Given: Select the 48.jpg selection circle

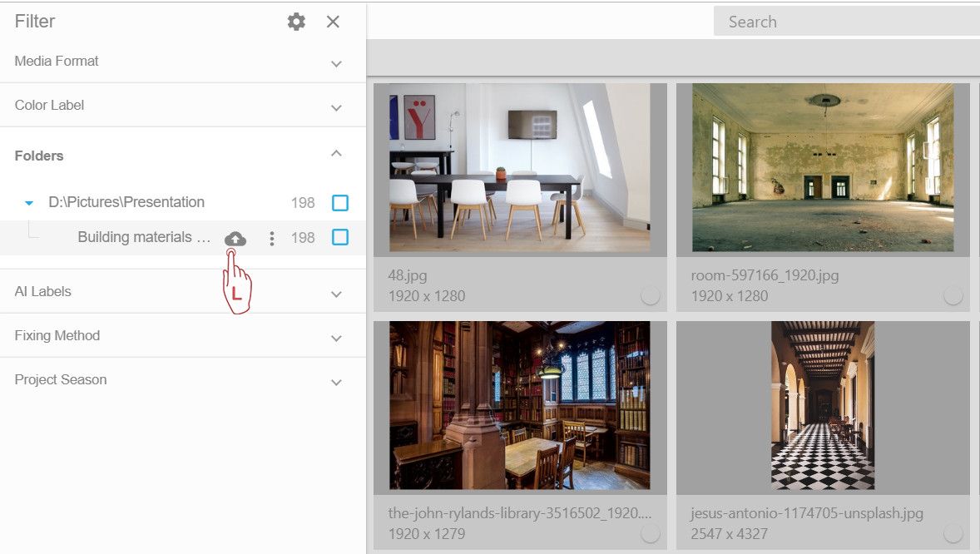Looking at the screenshot, I should pos(651,295).
